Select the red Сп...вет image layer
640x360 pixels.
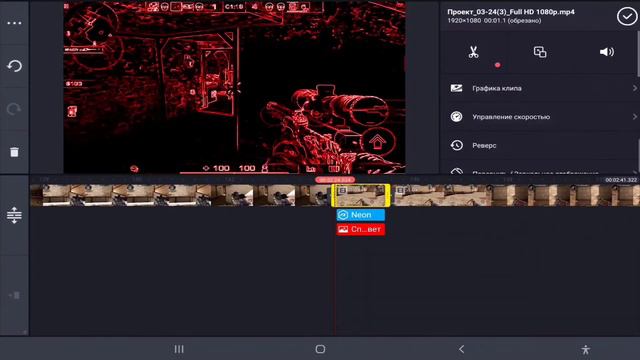[x=361, y=229]
